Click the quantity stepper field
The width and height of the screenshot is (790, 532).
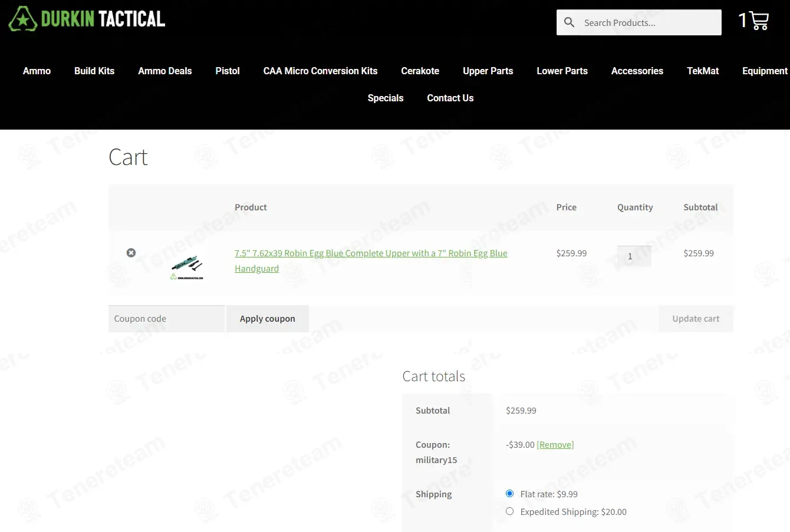[x=634, y=256]
